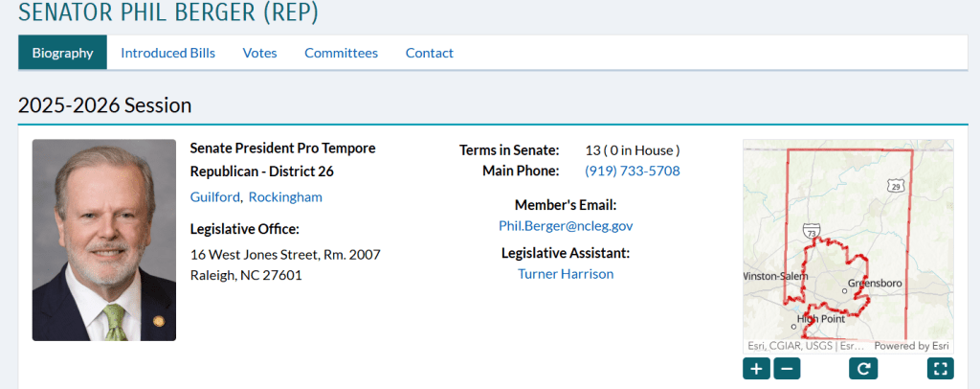
Task: Click the Interstate 73 shield on map
Action: tap(811, 230)
